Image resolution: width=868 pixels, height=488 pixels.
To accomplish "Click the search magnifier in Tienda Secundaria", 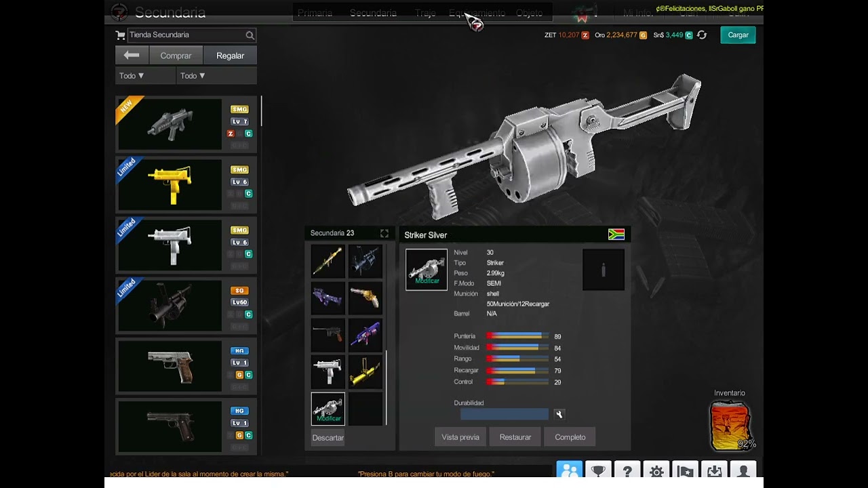I will pyautogui.click(x=250, y=35).
